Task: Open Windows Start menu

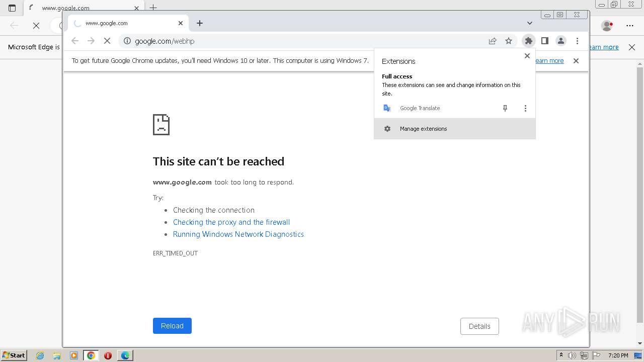Action: [14, 355]
